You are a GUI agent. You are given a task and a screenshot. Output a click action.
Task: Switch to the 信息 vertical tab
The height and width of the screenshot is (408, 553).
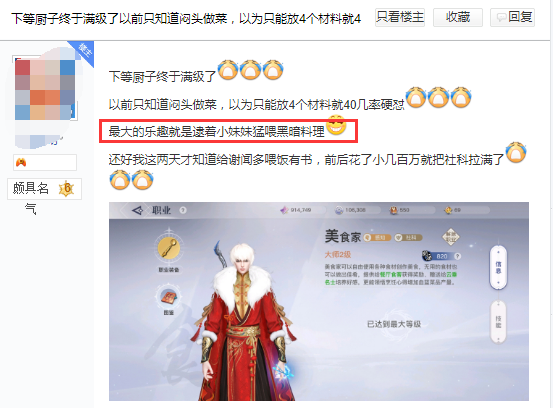[498, 267]
